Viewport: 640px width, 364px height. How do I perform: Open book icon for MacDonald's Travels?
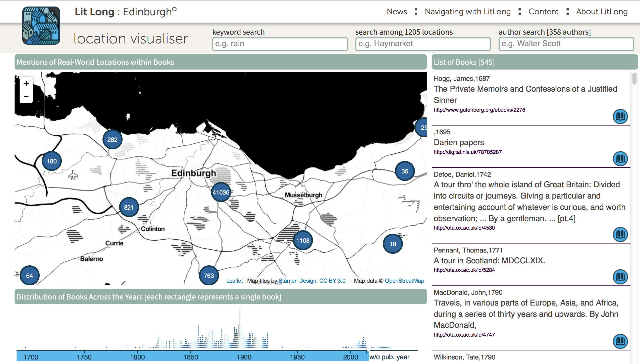tap(620, 341)
